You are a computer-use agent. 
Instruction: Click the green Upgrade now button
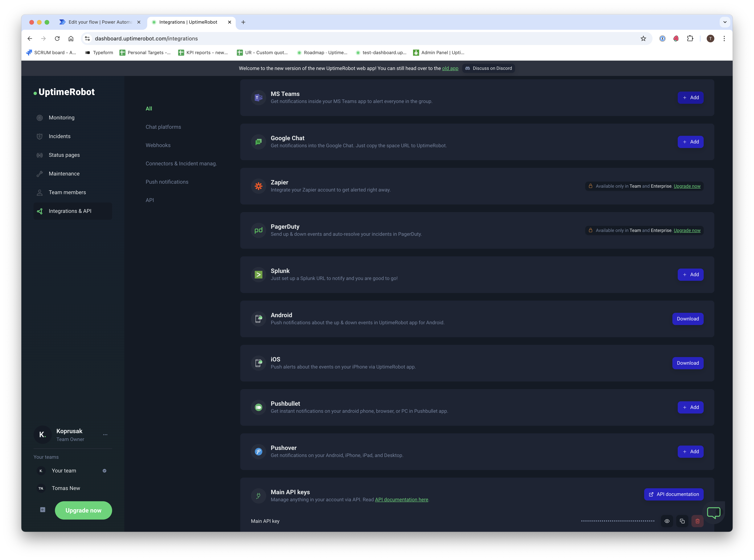pos(83,510)
